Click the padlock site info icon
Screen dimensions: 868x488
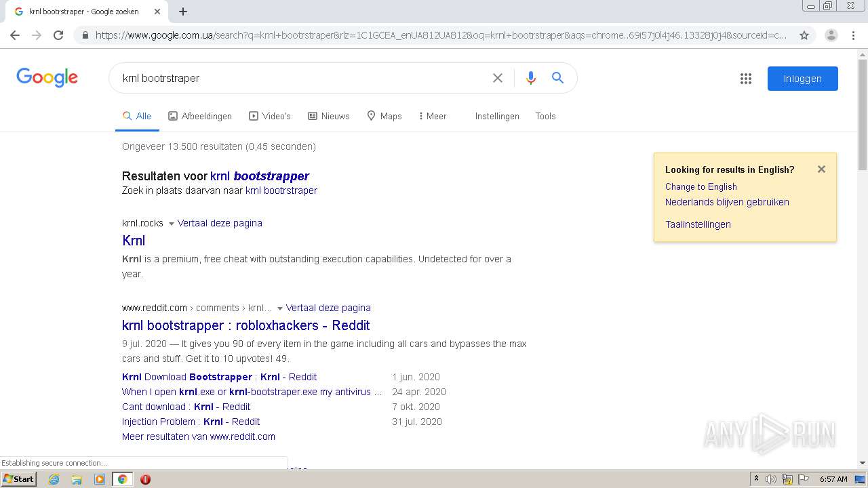[85, 35]
